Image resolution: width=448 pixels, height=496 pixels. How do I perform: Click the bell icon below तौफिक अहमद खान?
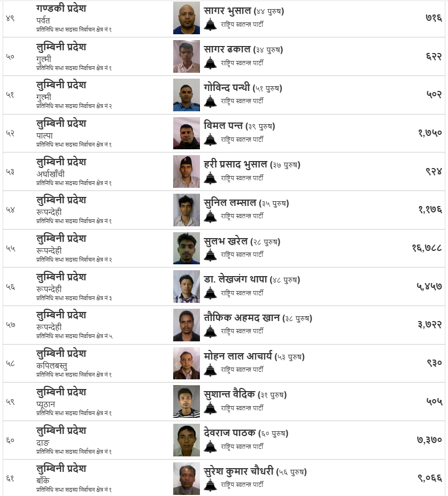[210, 331]
